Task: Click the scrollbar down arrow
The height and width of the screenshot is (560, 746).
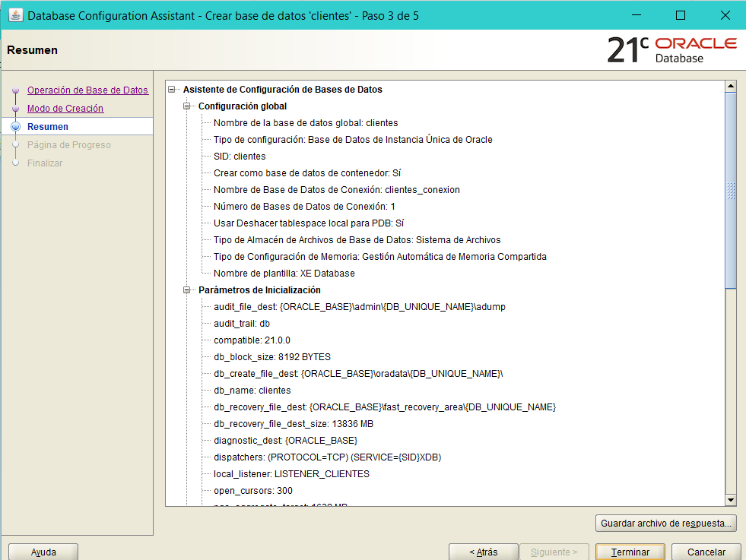Action: (x=730, y=500)
